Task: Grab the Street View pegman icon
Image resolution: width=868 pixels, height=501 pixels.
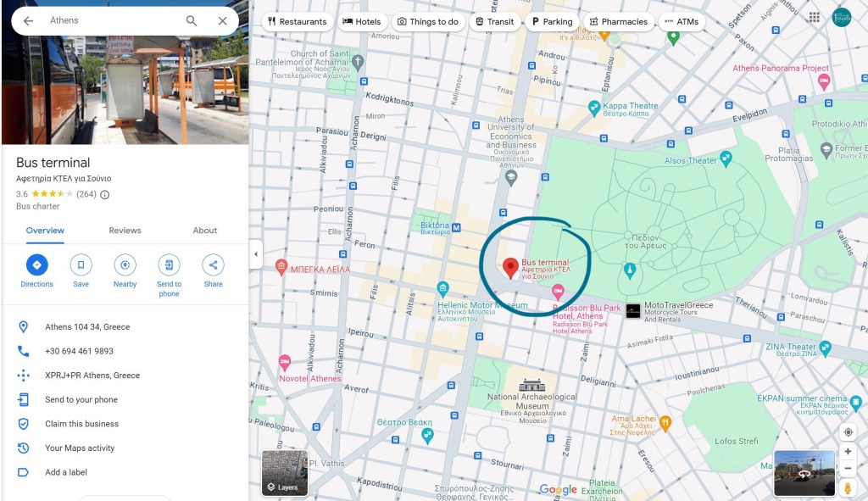Action: click(848, 487)
